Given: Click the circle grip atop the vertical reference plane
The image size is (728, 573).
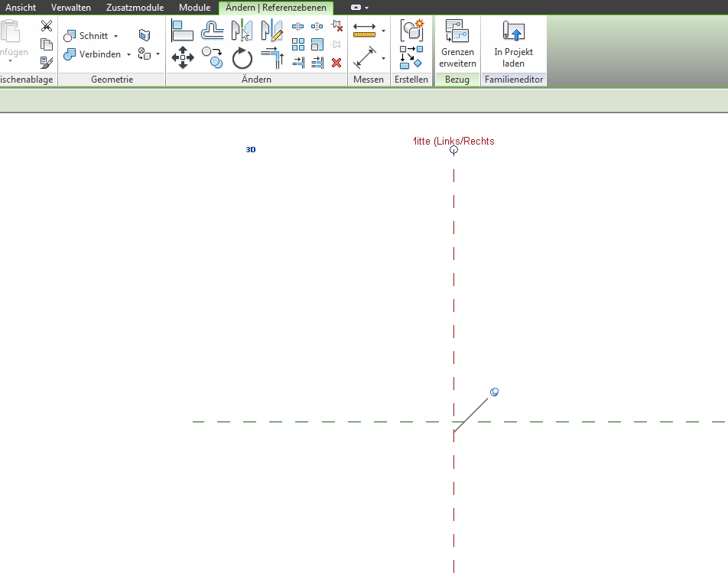Looking at the screenshot, I should (453, 150).
